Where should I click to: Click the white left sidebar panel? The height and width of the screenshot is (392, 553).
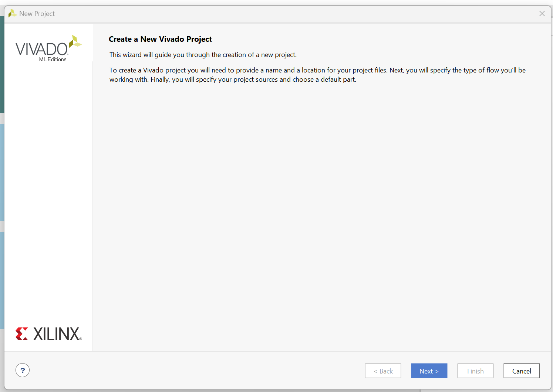point(48,185)
